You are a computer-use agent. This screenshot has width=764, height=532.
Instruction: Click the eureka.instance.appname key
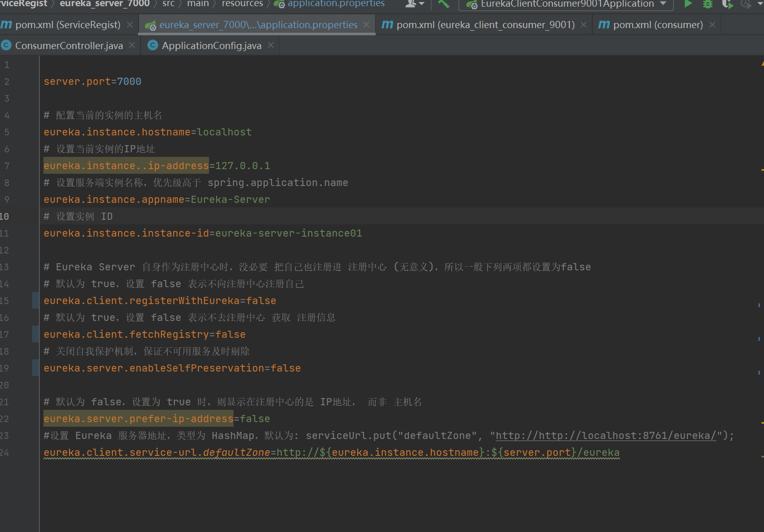click(114, 200)
